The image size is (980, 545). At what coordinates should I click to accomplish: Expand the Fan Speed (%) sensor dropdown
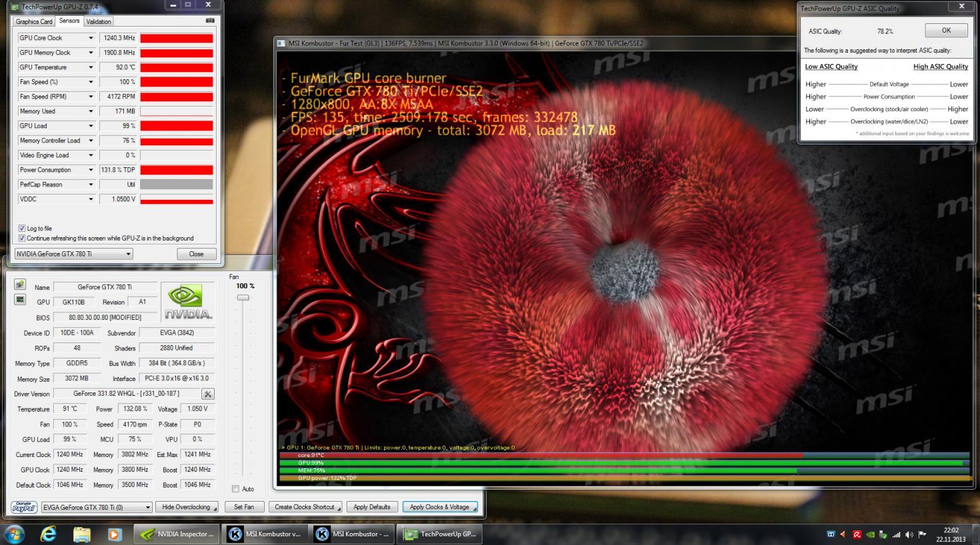click(x=91, y=82)
